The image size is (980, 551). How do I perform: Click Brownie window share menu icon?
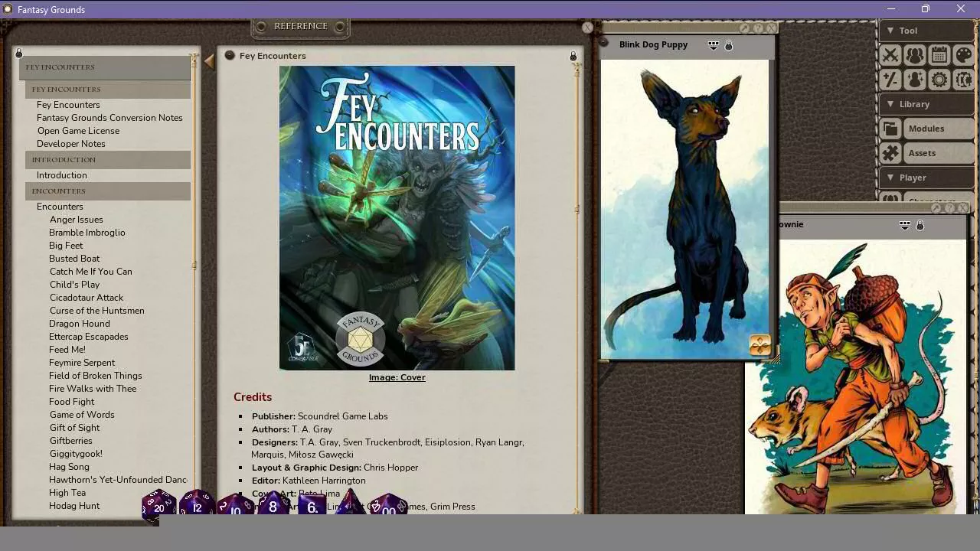click(905, 225)
